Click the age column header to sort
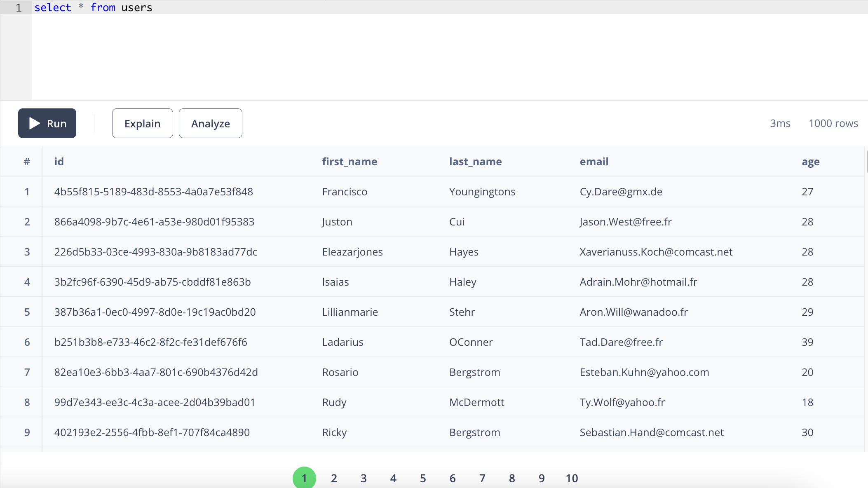The height and width of the screenshot is (488, 868). [811, 162]
